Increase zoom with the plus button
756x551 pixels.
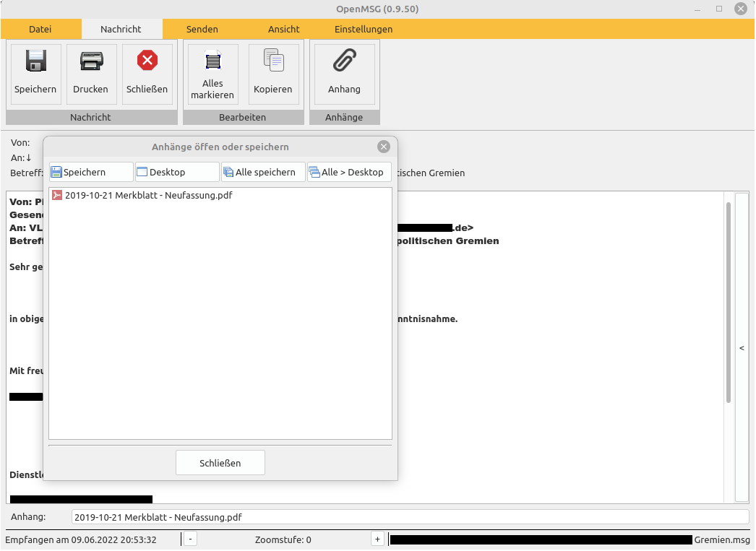click(377, 539)
